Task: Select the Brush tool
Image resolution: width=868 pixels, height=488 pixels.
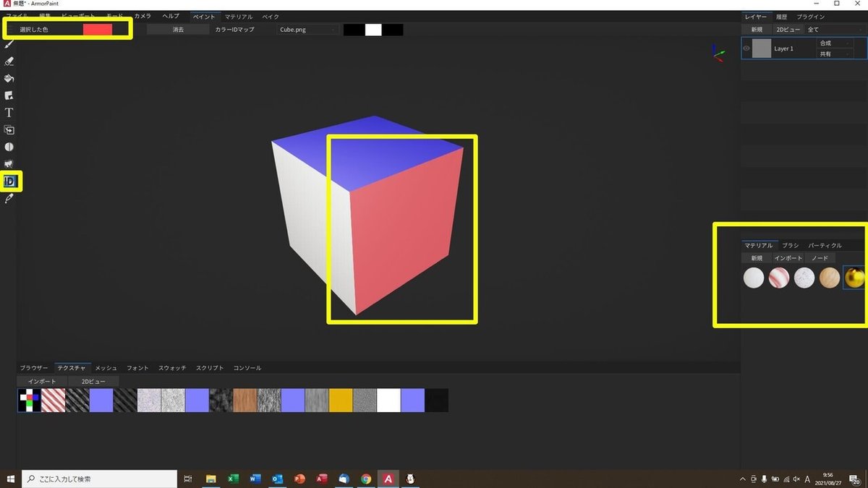Action: click(x=9, y=45)
